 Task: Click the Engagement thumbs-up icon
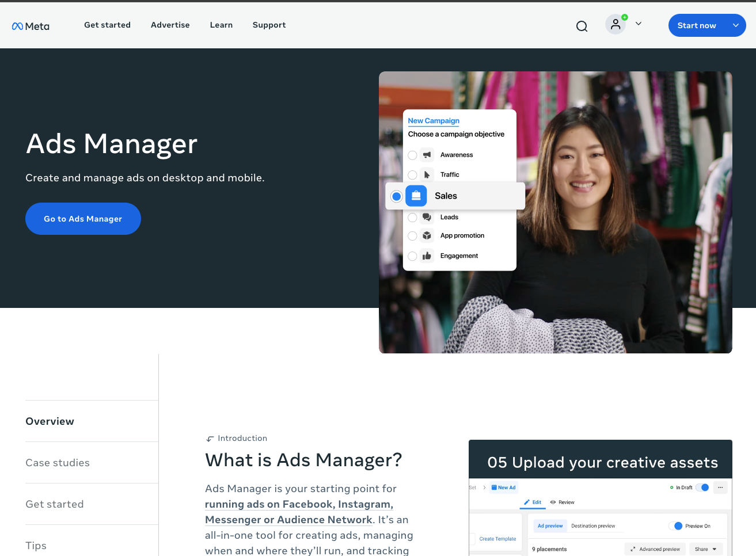coord(427,256)
